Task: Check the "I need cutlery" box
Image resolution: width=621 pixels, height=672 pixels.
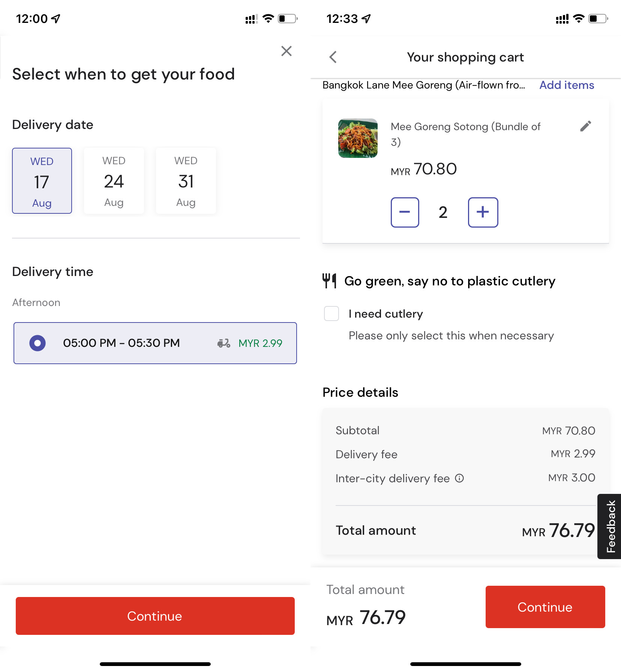Action: tap(331, 313)
